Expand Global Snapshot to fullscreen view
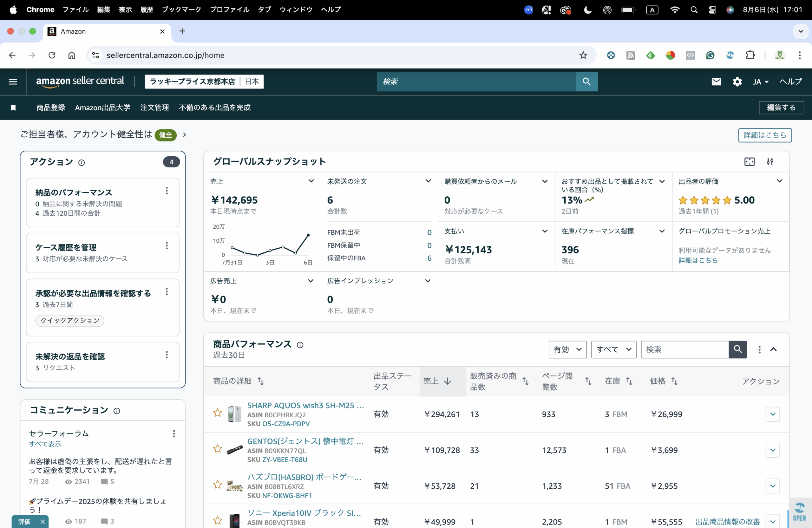The height and width of the screenshot is (528, 812). (x=749, y=162)
